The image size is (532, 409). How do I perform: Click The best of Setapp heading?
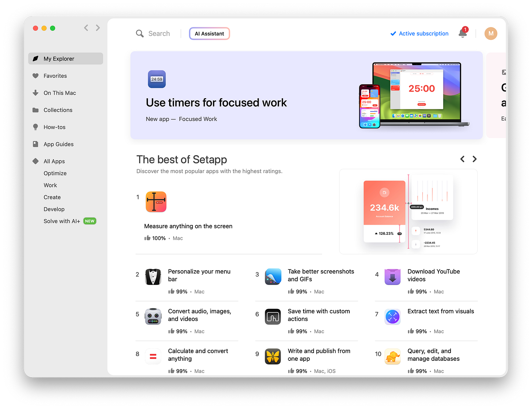[x=182, y=160]
